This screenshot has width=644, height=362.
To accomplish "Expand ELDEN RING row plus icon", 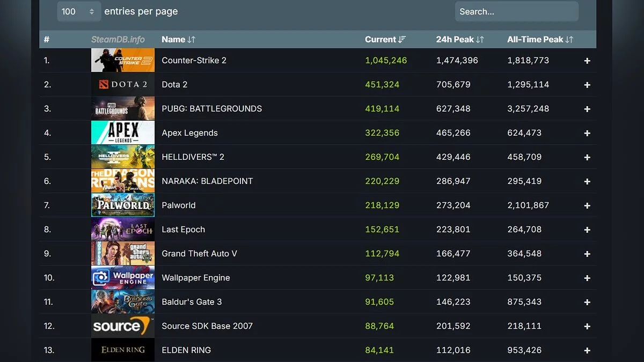I will pyautogui.click(x=587, y=350).
